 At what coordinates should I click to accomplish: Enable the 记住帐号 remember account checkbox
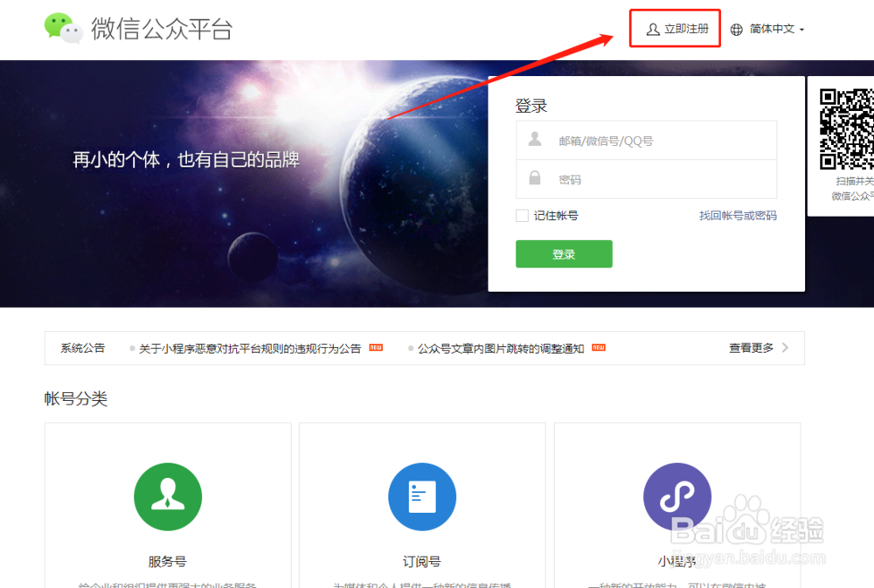[x=522, y=215]
